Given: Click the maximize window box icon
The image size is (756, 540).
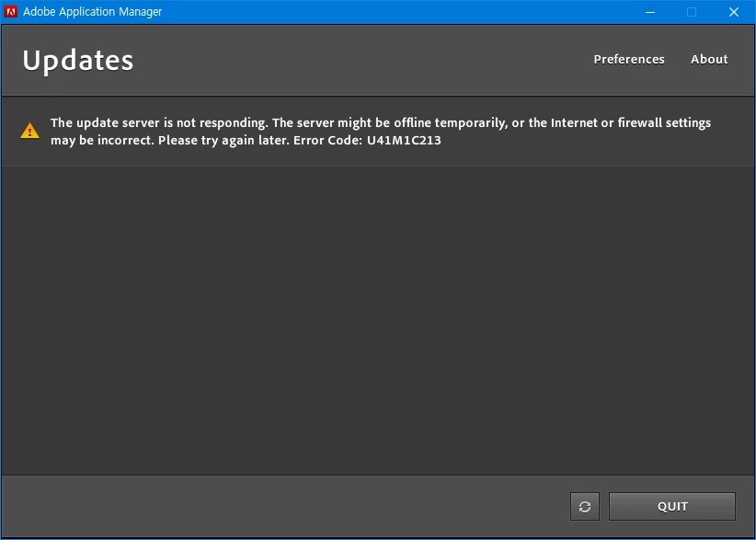Looking at the screenshot, I should coord(692,12).
